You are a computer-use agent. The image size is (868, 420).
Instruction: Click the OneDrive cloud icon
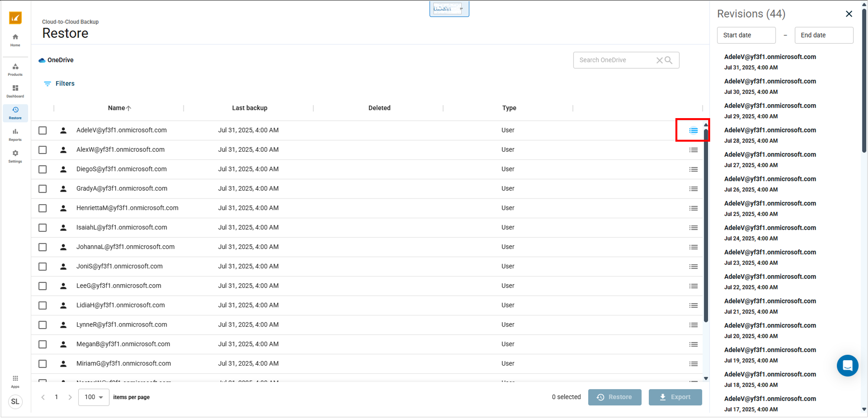[x=42, y=60]
